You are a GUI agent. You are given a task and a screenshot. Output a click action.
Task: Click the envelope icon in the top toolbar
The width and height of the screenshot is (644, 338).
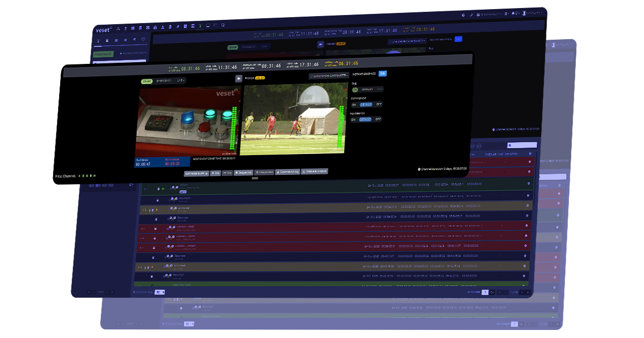coord(148,27)
